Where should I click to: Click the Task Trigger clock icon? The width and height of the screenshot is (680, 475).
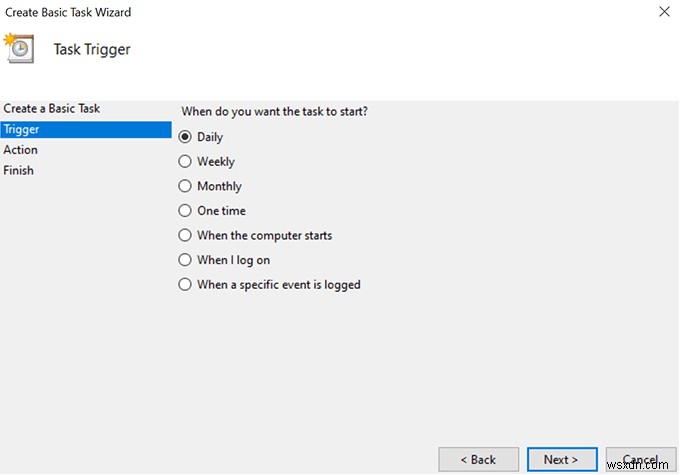(x=18, y=48)
